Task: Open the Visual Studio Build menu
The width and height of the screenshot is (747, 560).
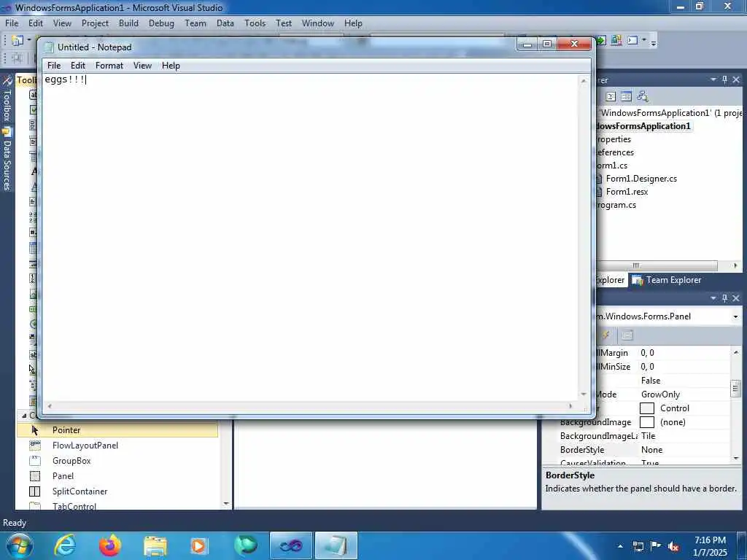Action: (x=128, y=23)
